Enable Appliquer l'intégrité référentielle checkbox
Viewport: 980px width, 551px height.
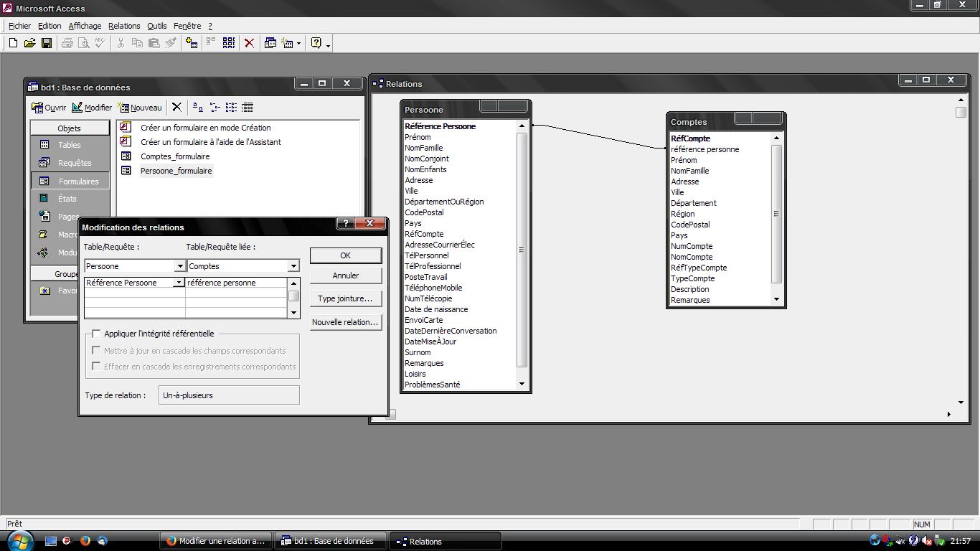coord(96,334)
